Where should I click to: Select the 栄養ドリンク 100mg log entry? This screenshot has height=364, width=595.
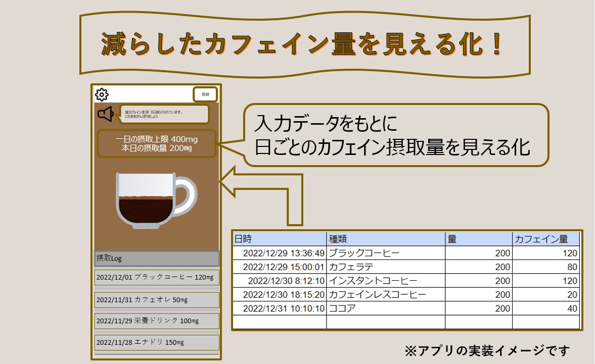tap(157, 321)
